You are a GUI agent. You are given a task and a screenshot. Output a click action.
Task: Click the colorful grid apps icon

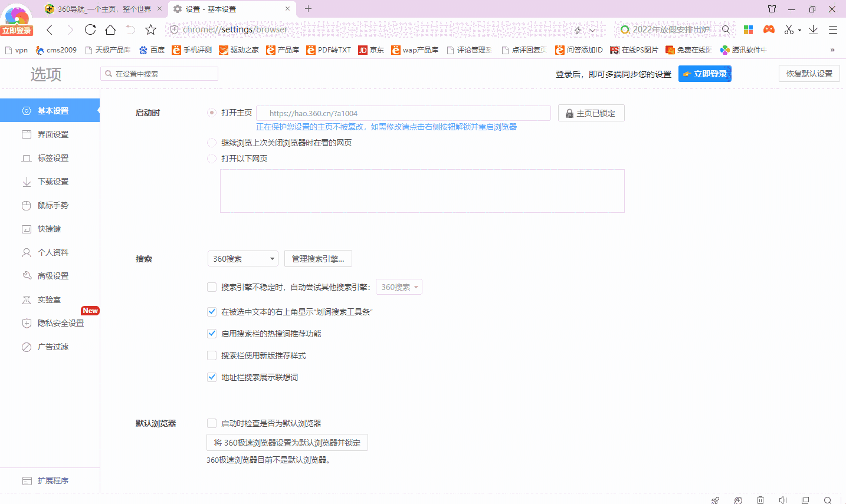click(748, 29)
